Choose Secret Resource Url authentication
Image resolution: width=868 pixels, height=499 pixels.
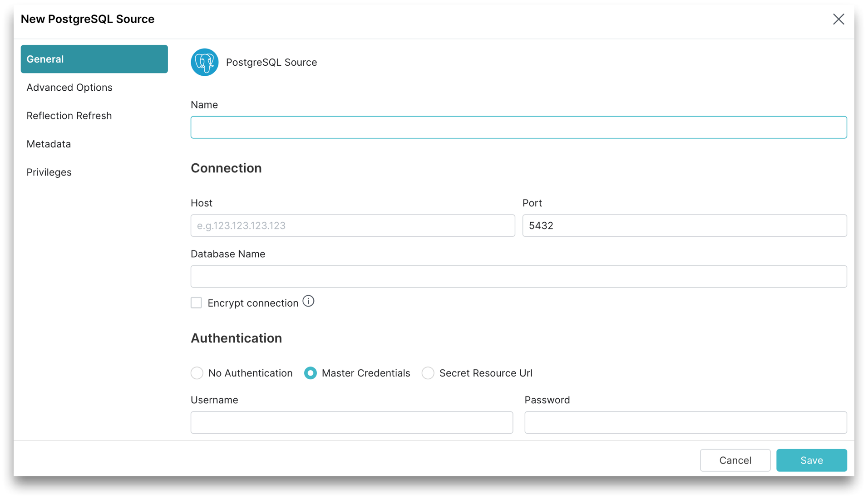428,373
